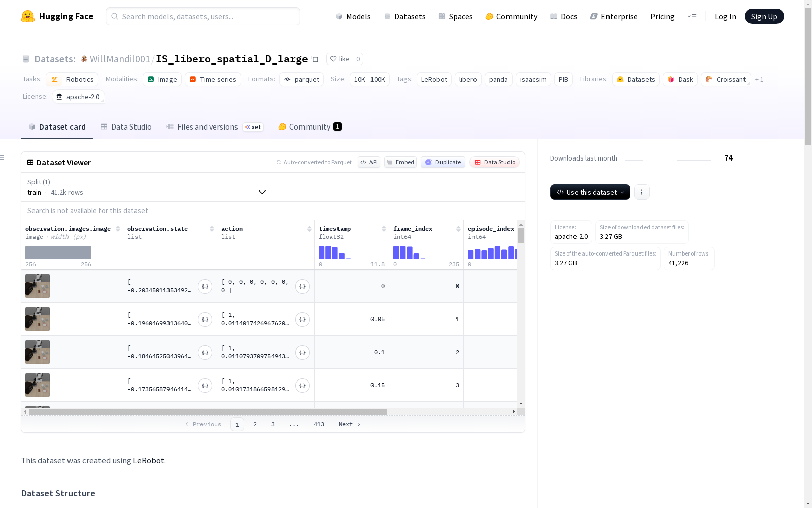The width and height of the screenshot is (812, 508).
Task: Click the Embed button
Action: click(400, 162)
